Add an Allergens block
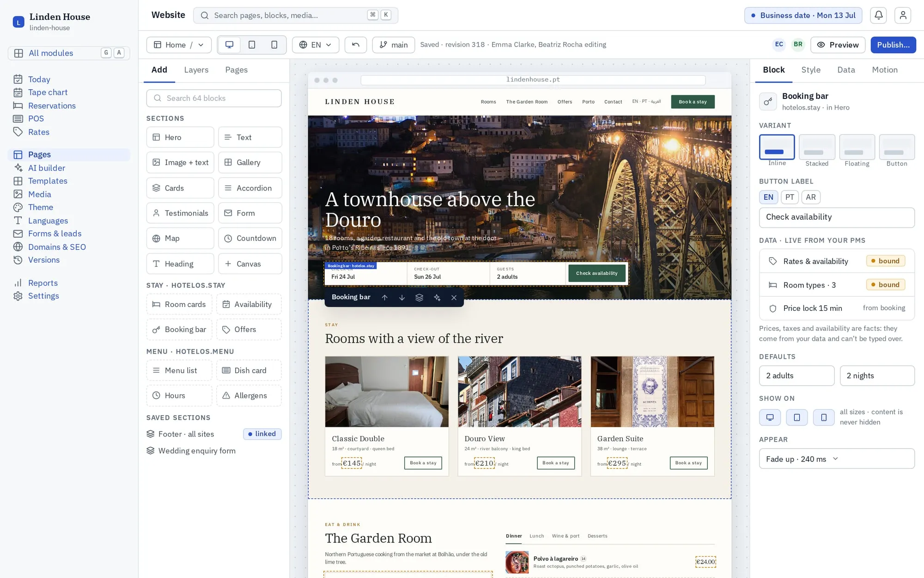 click(x=249, y=396)
